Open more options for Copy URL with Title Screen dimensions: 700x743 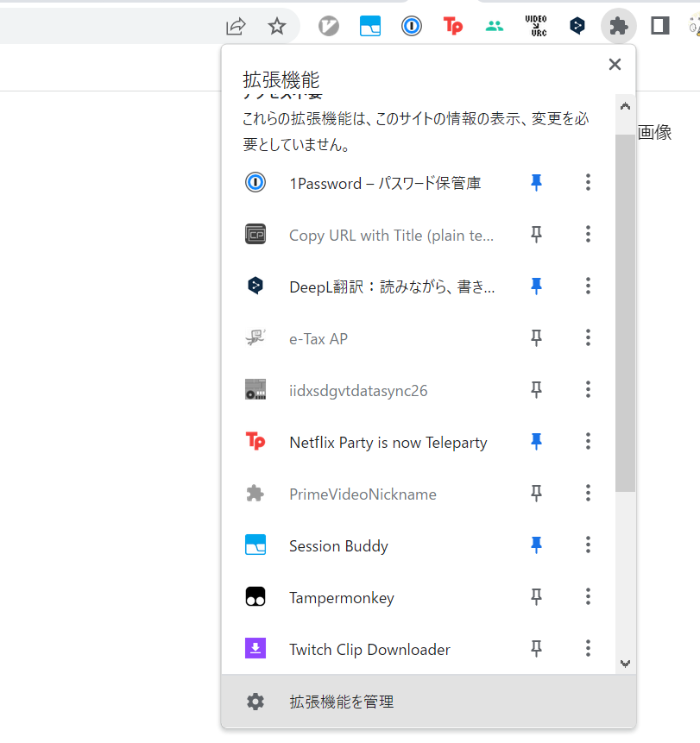[588, 234]
